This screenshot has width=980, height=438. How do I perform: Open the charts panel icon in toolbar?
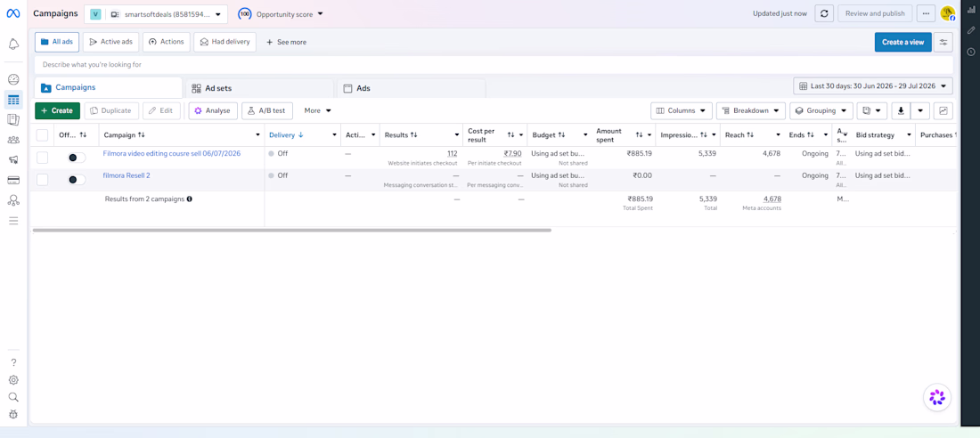coord(943,110)
